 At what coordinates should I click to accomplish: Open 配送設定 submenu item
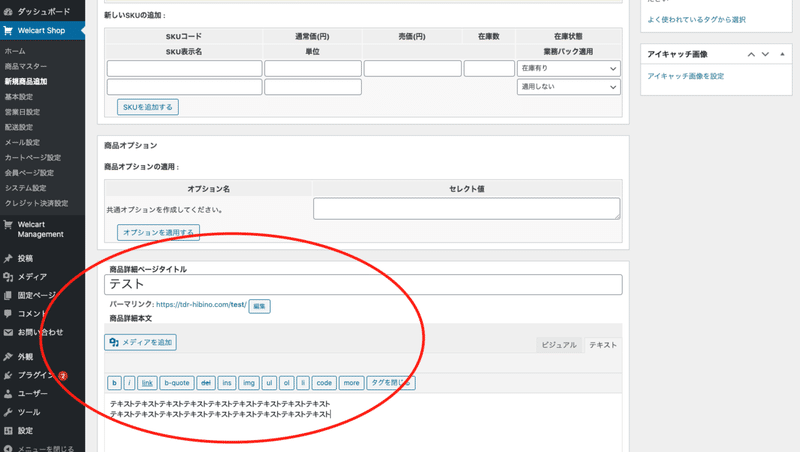click(x=19, y=127)
